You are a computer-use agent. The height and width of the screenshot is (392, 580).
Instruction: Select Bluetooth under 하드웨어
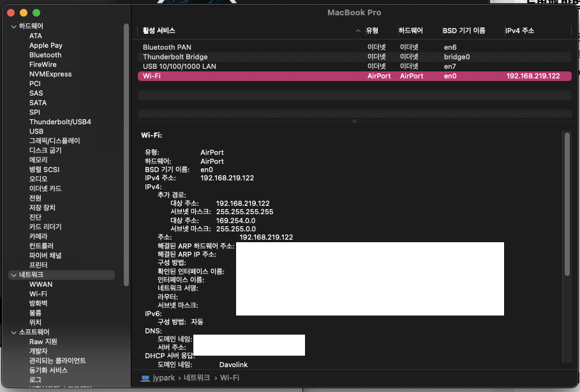45,55
